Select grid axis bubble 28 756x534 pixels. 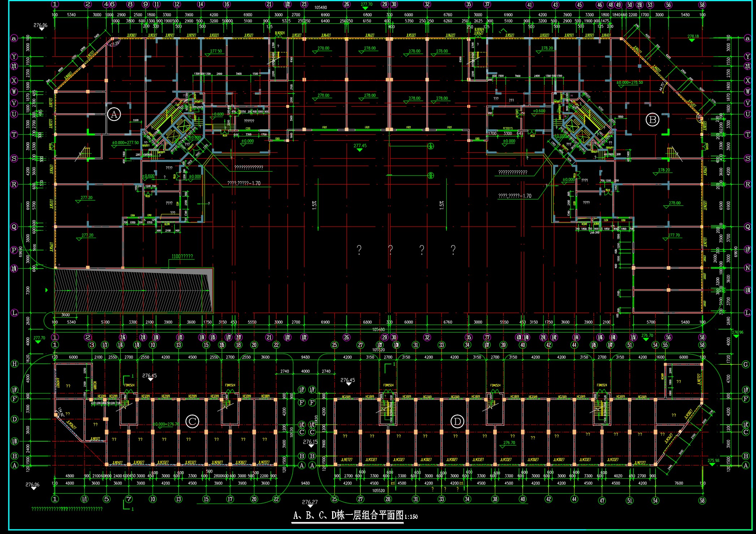[x=388, y=499]
